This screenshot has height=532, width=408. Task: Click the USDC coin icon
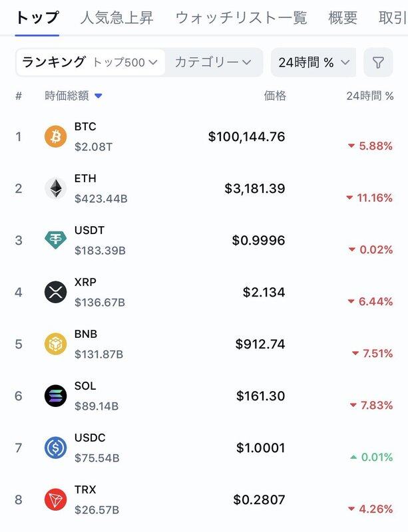[x=56, y=448]
